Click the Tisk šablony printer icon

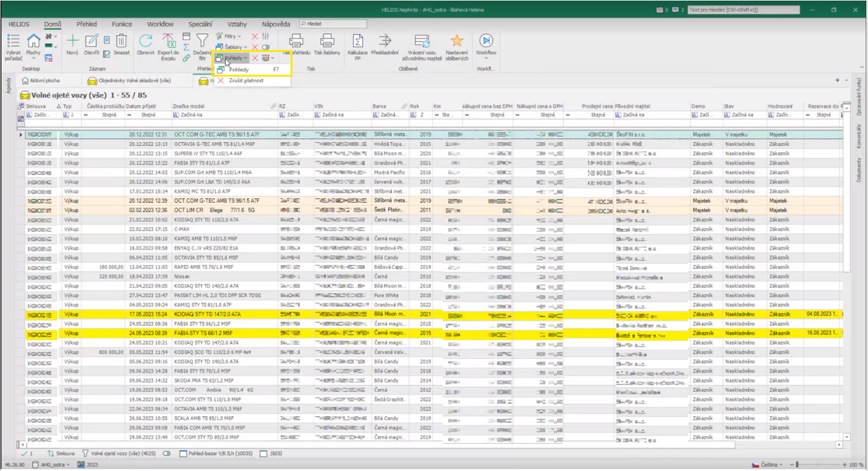[326, 41]
